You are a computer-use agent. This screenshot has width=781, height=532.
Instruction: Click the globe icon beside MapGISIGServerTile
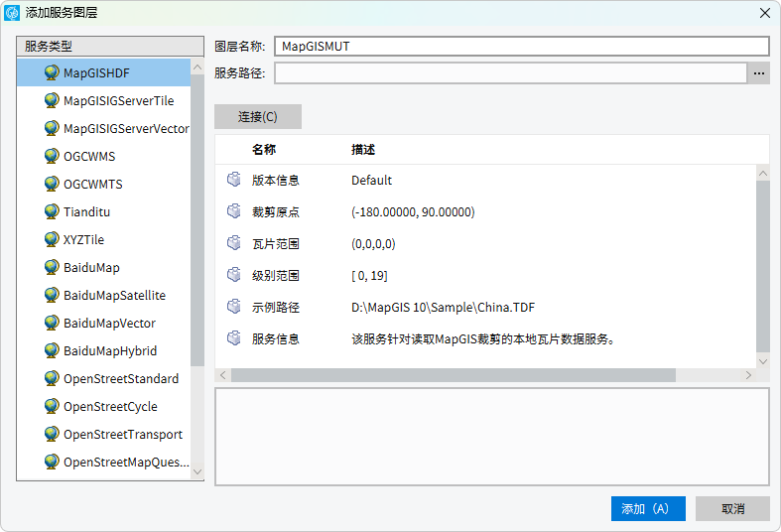click(52, 100)
